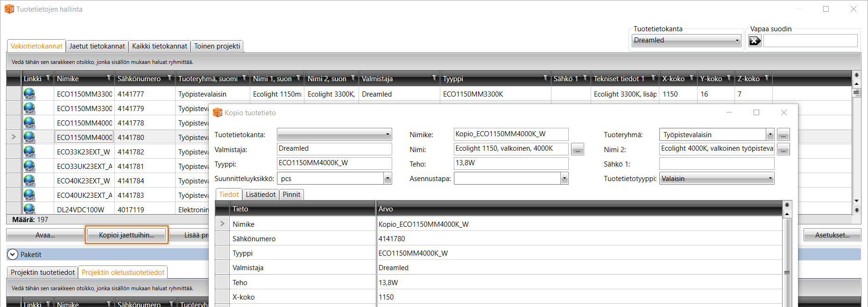The image size is (868, 307).
Task: Collapse the Paketit section
Action: [13, 255]
